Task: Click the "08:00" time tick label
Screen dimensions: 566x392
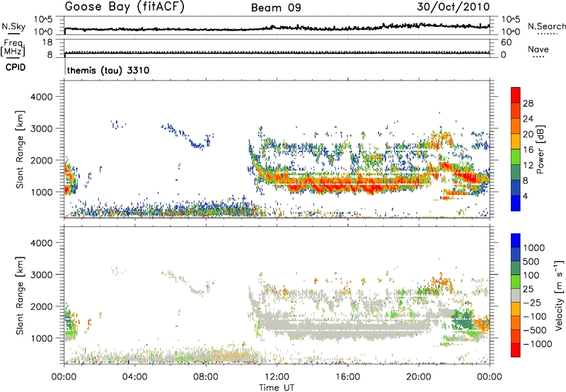Action: tap(206, 377)
